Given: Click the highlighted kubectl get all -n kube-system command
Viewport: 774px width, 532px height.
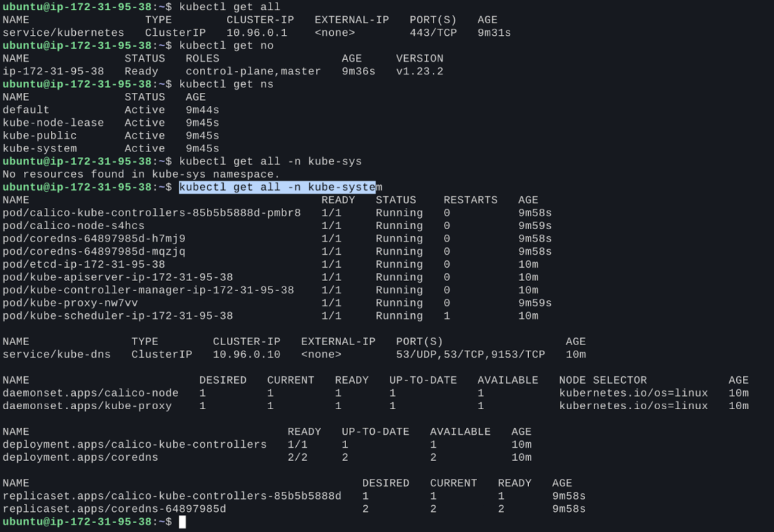Looking at the screenshot, I should pos(277,187).
